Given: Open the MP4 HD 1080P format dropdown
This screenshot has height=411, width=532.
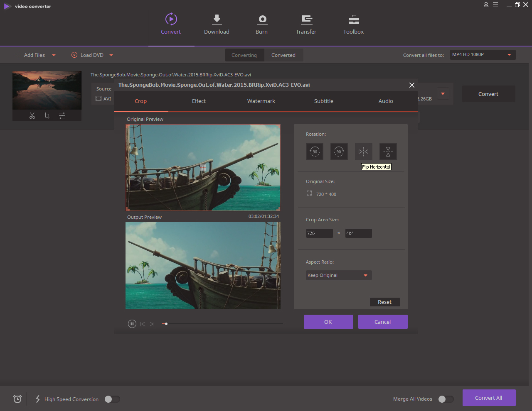Looking at the screenshot, I should [483, 55].
